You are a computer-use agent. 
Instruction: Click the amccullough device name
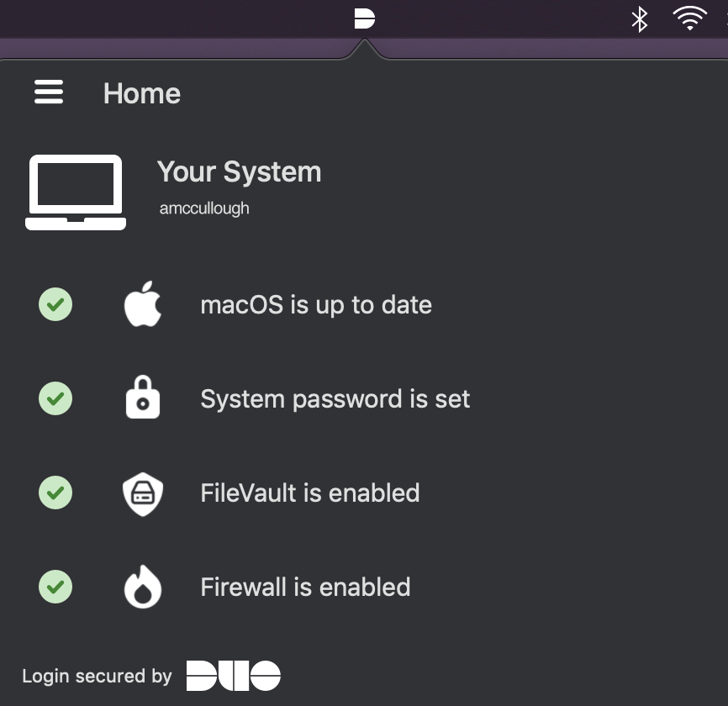pos(204,208)
